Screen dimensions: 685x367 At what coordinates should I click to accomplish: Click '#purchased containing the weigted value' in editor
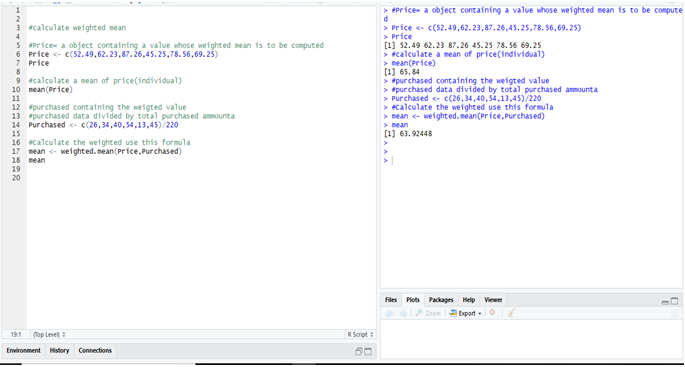pos(107,107)
